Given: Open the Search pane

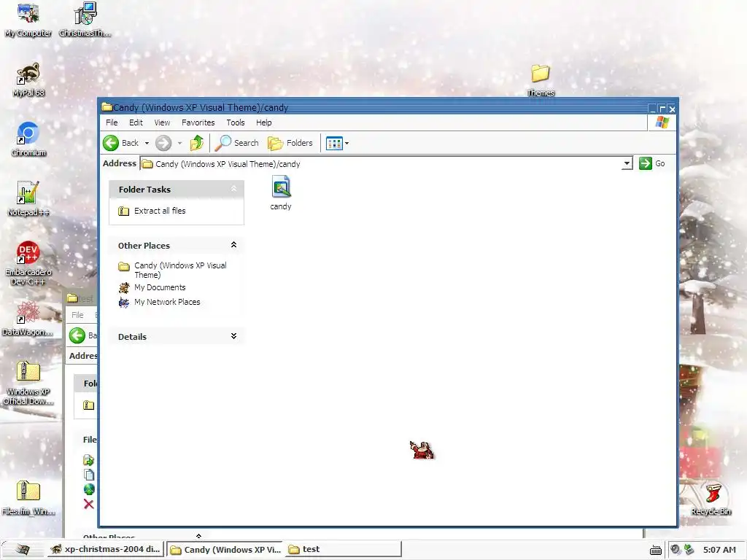Looking at the screenshot, I should (237, 143).
